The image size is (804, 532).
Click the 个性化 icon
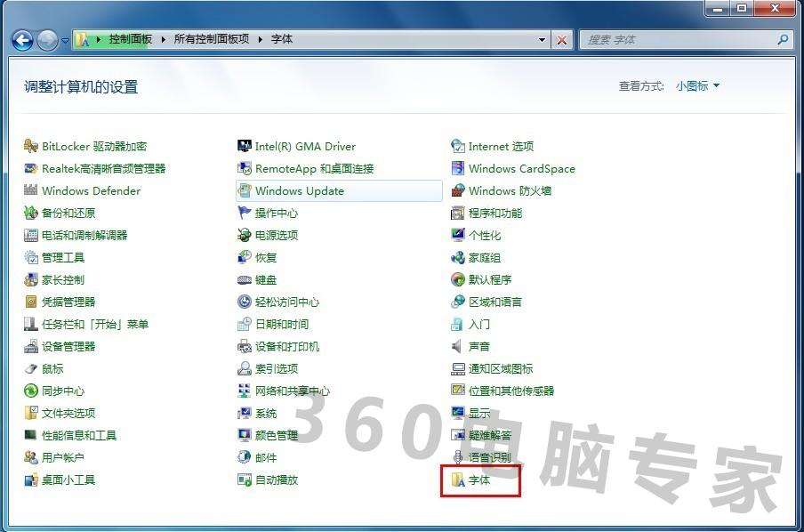click(x=457, y=235)
